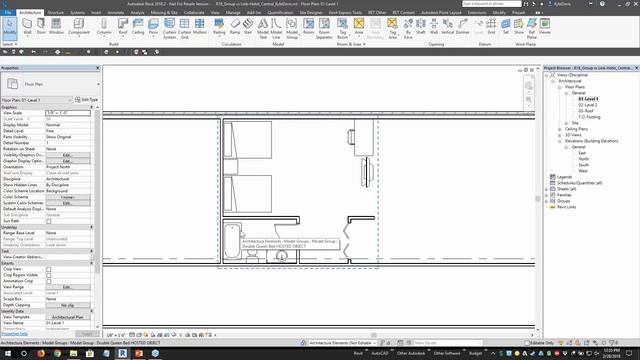Switch to the Structure ribbon tab
640x360 pixels.
tap(56, 13)
